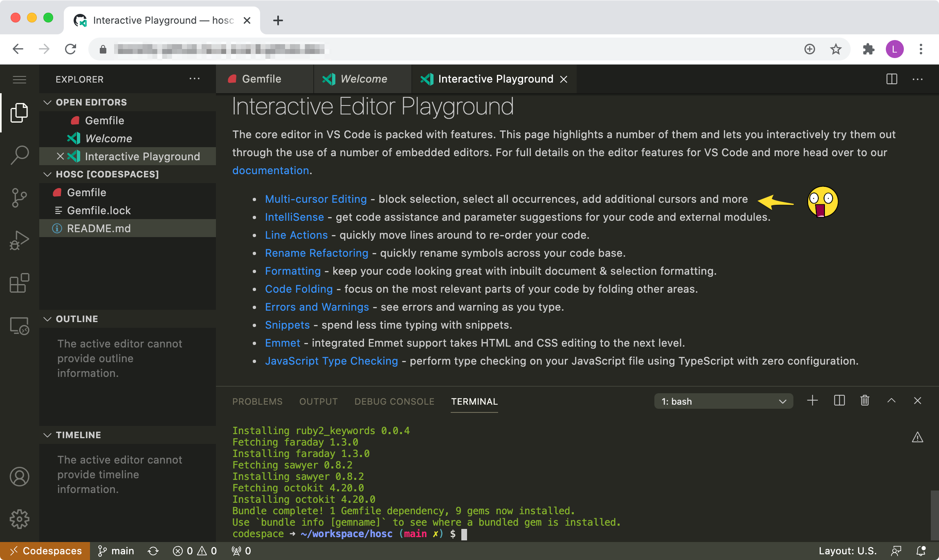Open the Extensions view
The image size is (939, 560).
click(x=19, y=283)
